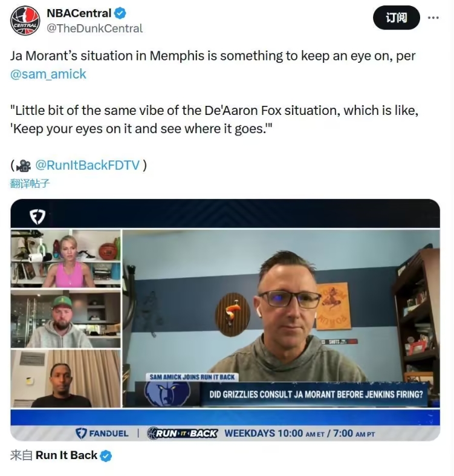Click the verified badge beside Run It Back

(x=106, y=456)
